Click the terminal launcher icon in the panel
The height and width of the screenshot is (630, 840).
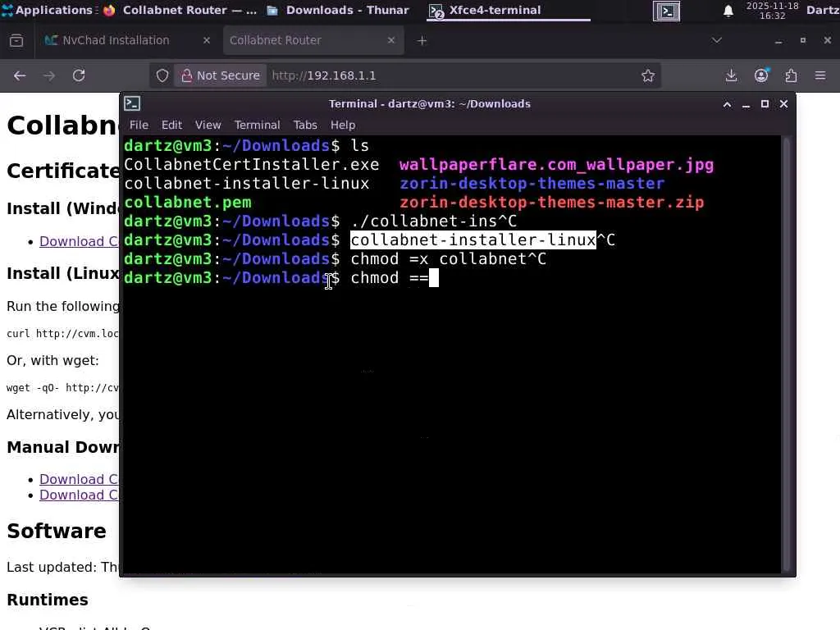[x=666, y=11]
